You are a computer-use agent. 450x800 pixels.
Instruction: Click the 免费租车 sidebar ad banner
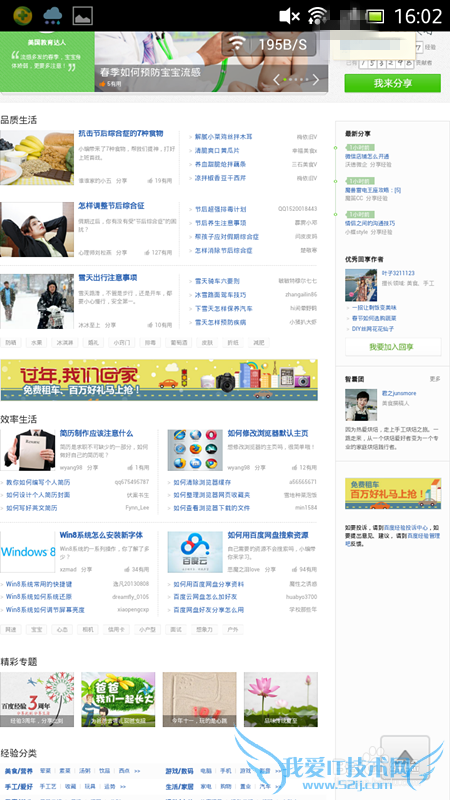pos(393,493)
